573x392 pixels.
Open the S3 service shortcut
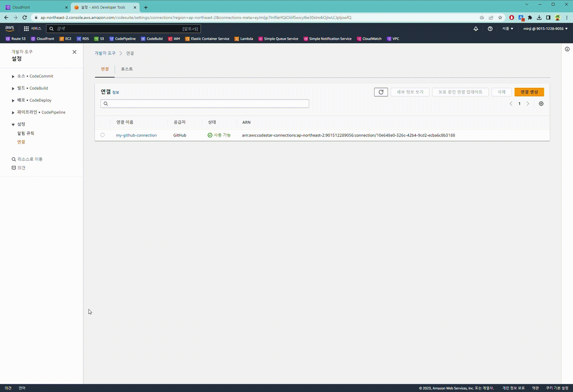pos(99,38)
